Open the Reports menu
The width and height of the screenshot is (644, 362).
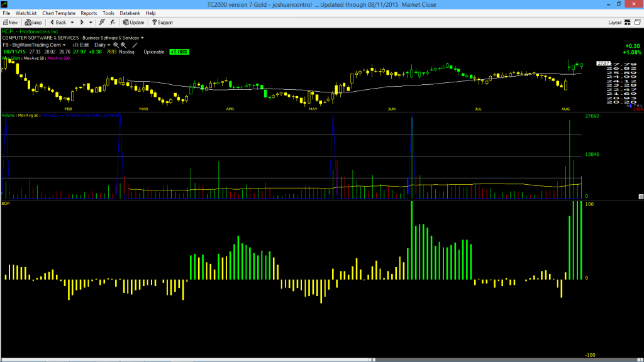[x=89, y=13]
